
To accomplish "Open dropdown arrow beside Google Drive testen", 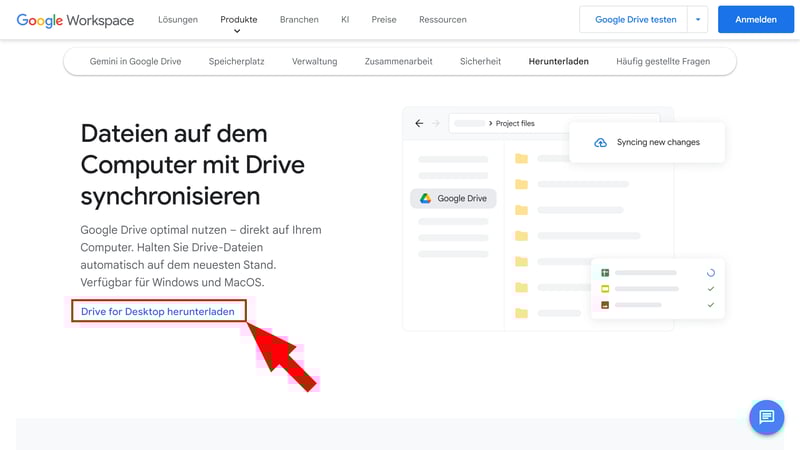I will click(699, 20).
